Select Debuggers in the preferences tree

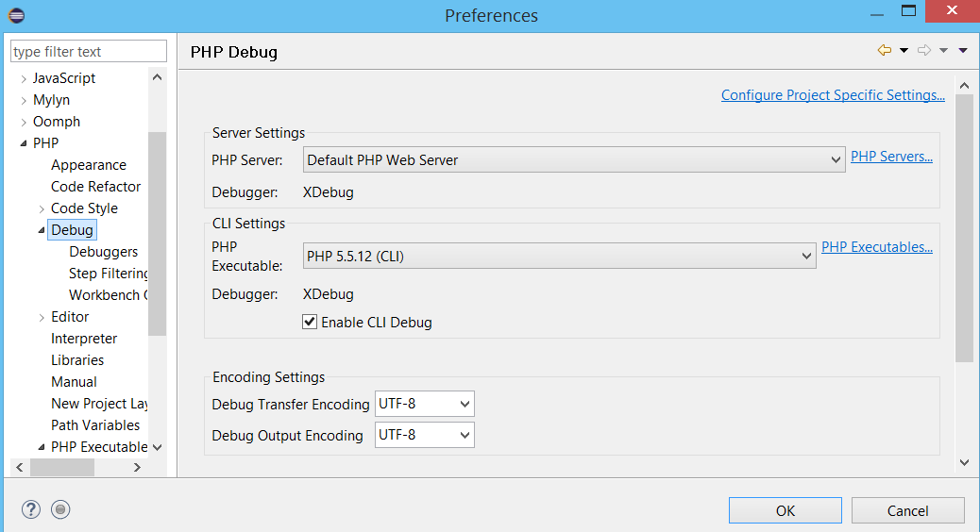click(x=104, y=252)
